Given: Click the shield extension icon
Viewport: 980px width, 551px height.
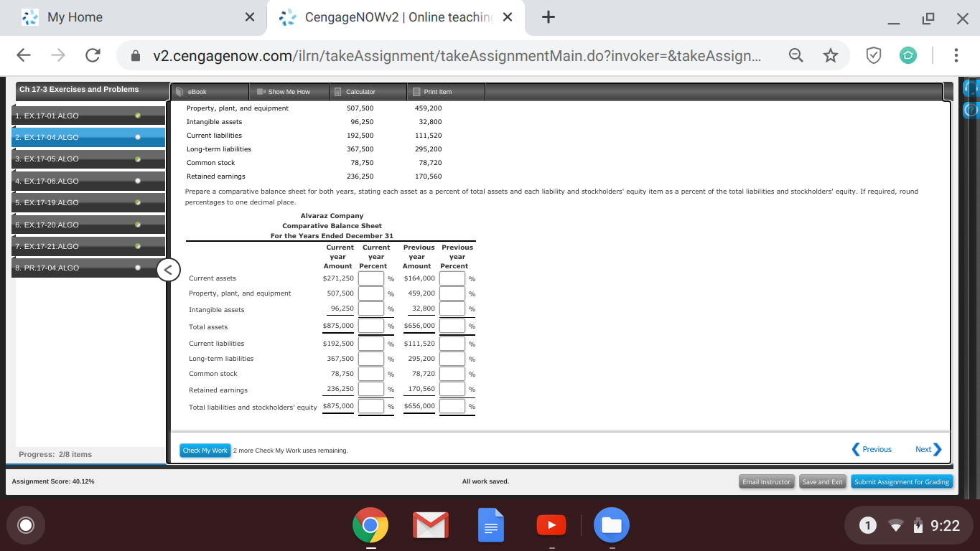Looking at the screenshot, I should (x=874, y=57).
